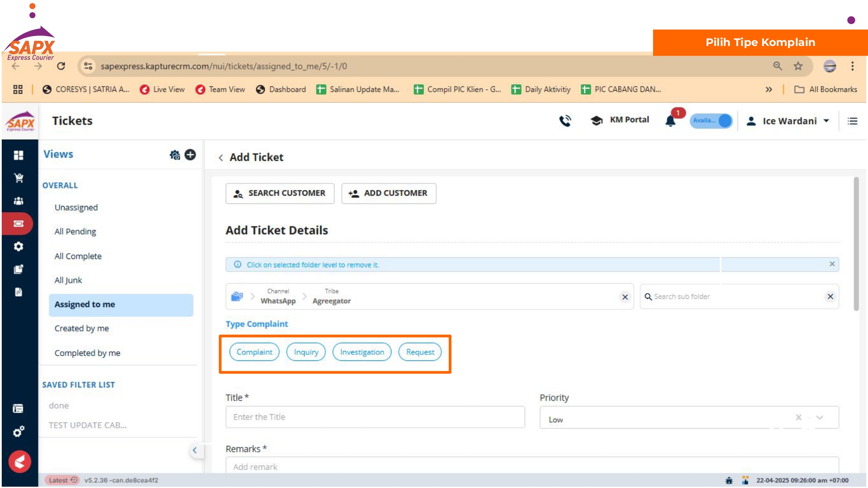The image size is (868, 488).
Task: Select the Completed by me view
Action: (x=87, y=353)
